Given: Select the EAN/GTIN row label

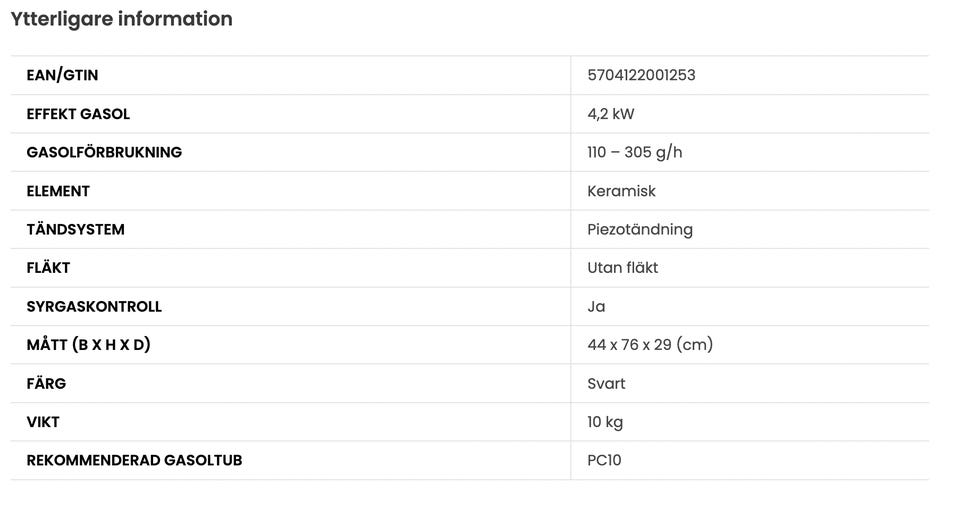Looking at the screenshot, I should 62,75.
